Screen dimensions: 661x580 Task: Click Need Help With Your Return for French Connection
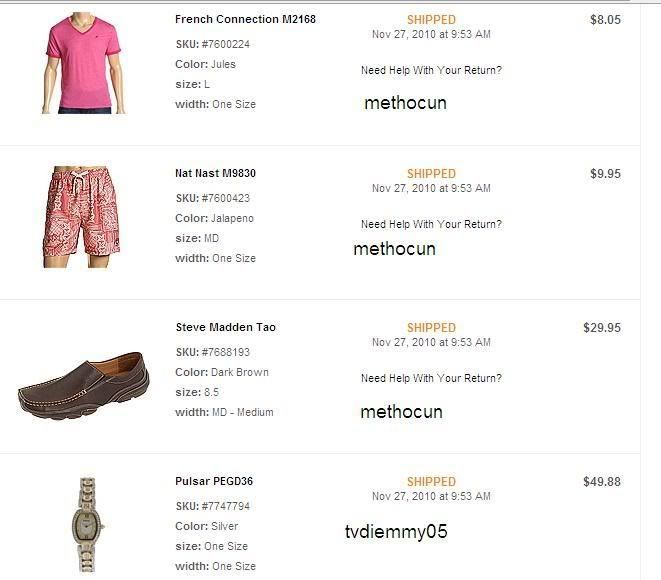point(431,70)
